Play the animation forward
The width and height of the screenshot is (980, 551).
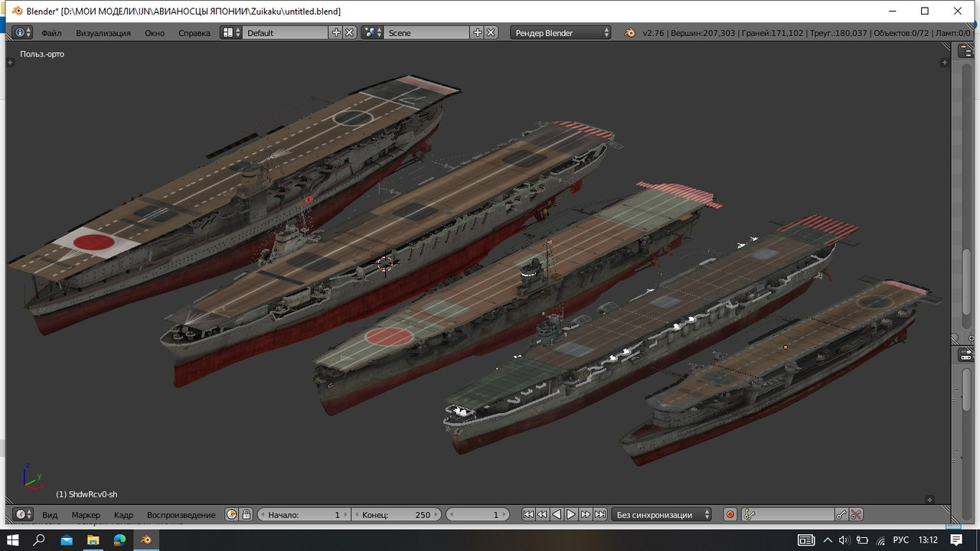point(571,515)
